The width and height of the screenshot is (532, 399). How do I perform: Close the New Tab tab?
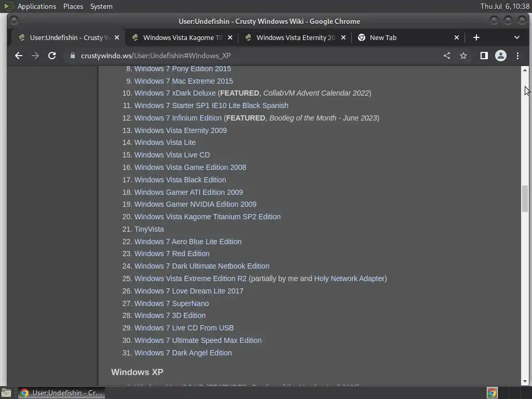pos(457,37)
